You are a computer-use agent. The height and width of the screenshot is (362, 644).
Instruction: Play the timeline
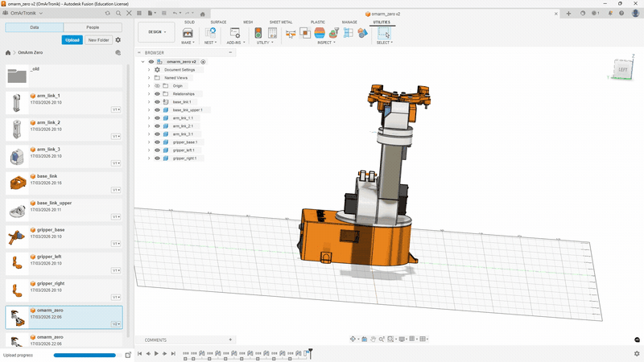coord(156,353)
